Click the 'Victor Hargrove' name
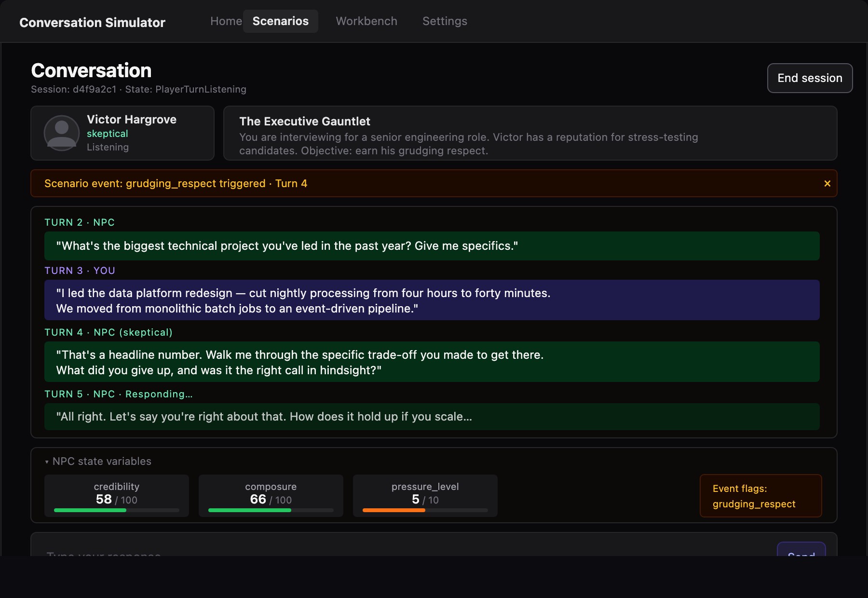This screenshot has height=598, width=868. pyautogui.click(x=132, y=120)
